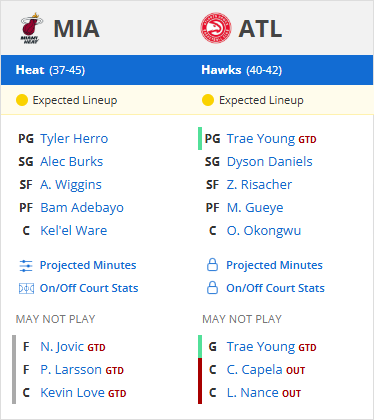Click the ATL team abbreviation header
Screen dimensions: 374x420
tap(260, 29)
